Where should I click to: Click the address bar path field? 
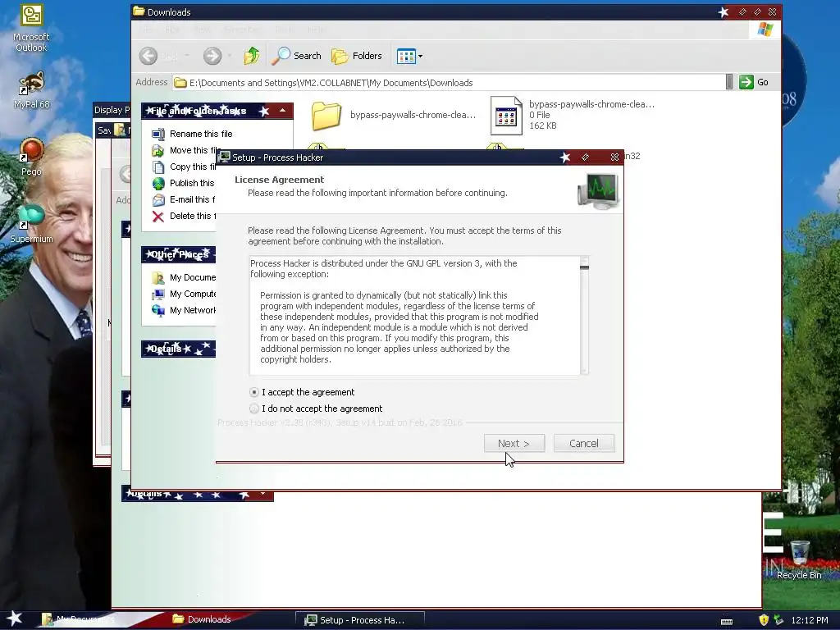pyautogui.click(x=449, y=83)
